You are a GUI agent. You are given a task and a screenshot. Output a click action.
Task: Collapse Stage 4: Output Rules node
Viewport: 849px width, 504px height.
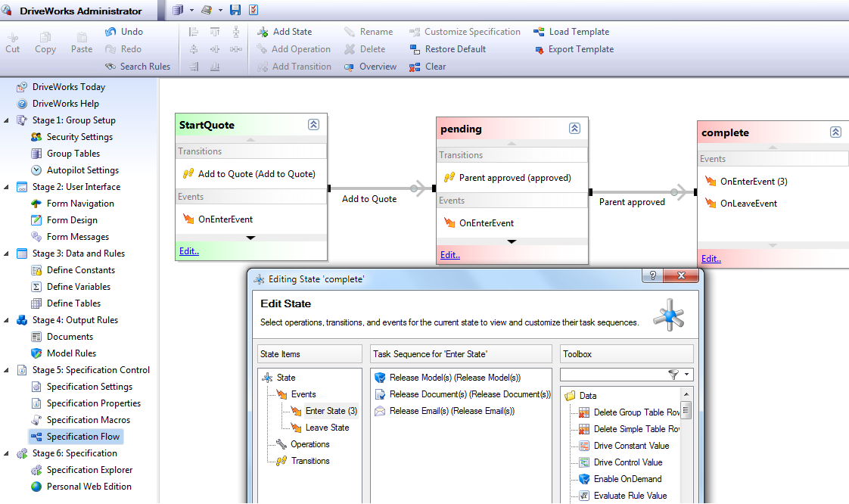(7, 320)
